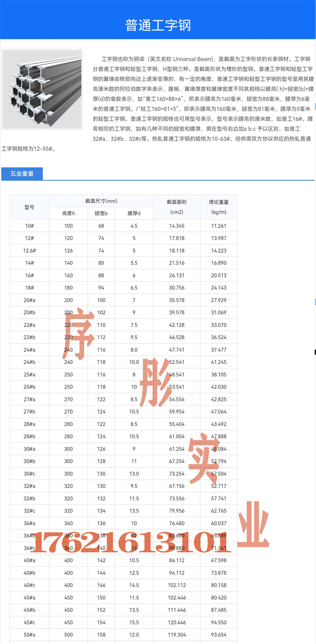Image resolution: width=316 pixels, height=644 pixels.
Task: Click the 高度h column header
Action: (68, 213)
